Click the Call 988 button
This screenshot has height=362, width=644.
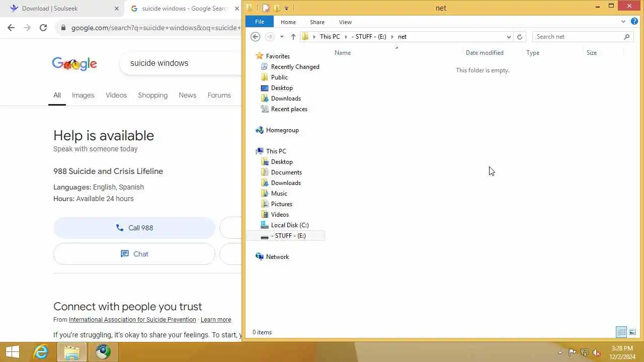[134, 228]
